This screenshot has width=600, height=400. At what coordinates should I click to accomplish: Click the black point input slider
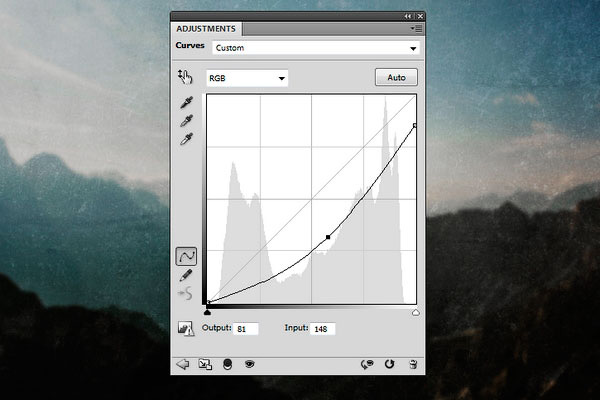click(207, 313)
